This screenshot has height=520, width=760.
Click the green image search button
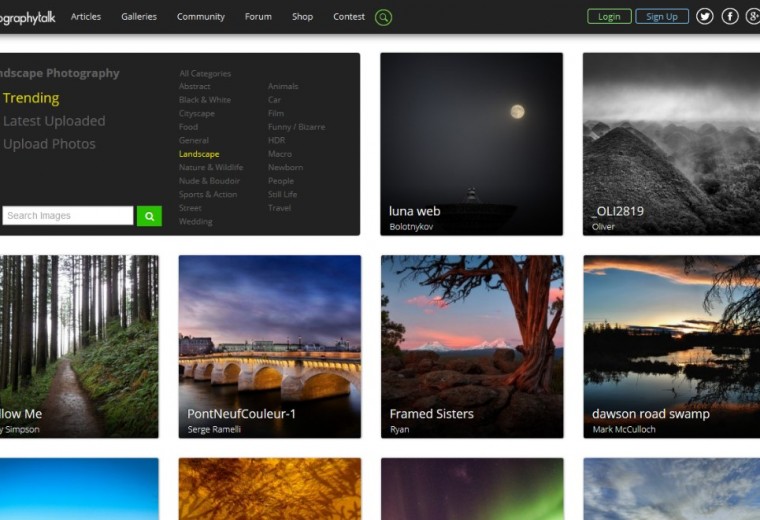[x=149, y=216]
